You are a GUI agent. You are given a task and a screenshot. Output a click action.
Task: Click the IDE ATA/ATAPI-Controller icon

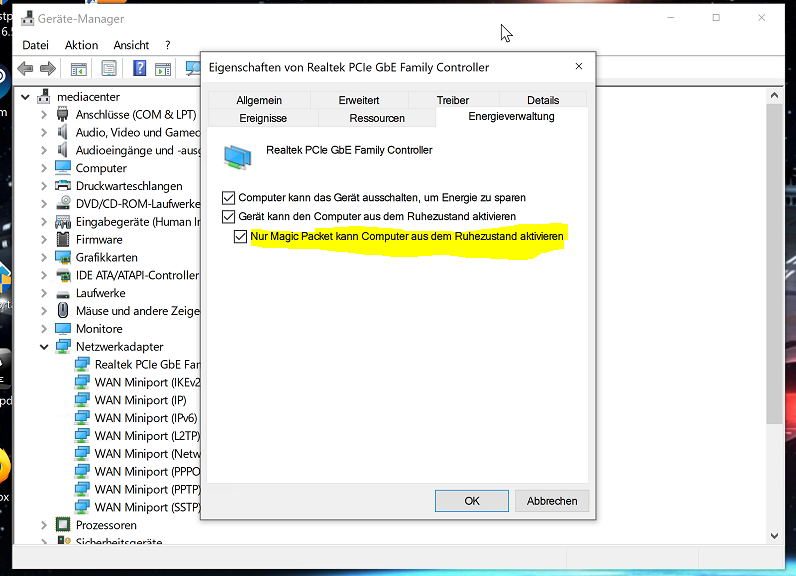tap(63, 275)
